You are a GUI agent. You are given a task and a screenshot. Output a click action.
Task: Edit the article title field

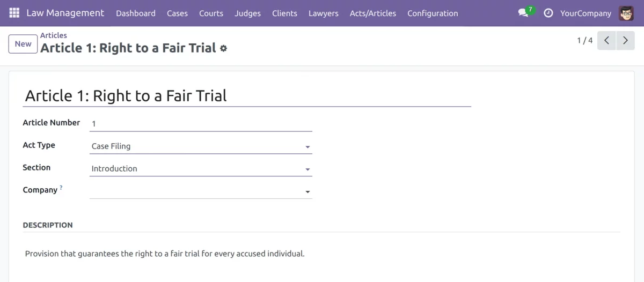247,96
